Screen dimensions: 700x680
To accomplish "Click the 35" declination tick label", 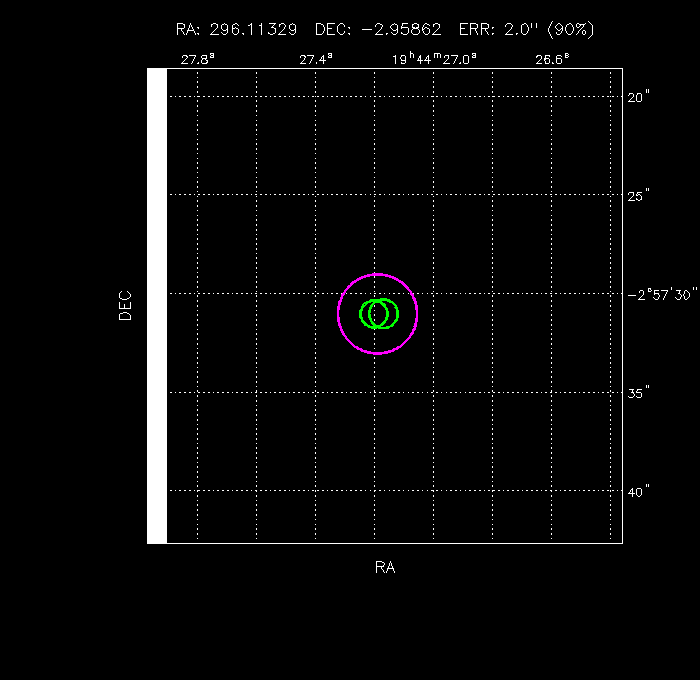I will (638, 392).
